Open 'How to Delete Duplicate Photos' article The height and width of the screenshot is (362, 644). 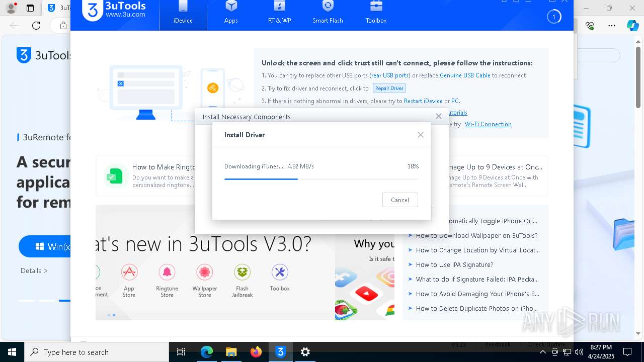476,308
